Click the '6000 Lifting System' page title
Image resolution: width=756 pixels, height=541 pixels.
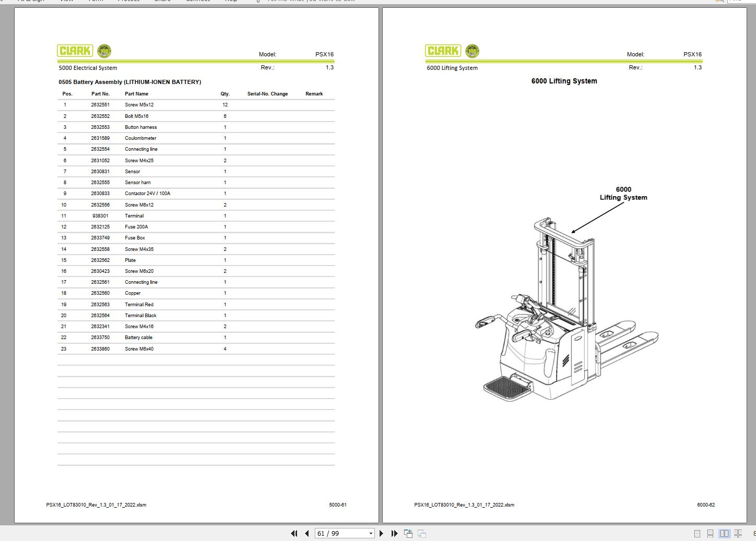[564, 81]
